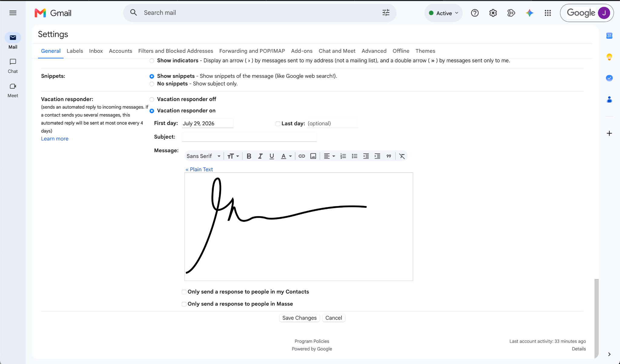Check Only send response to Contacts
620x364 pixels.
[x=184, y=292]
